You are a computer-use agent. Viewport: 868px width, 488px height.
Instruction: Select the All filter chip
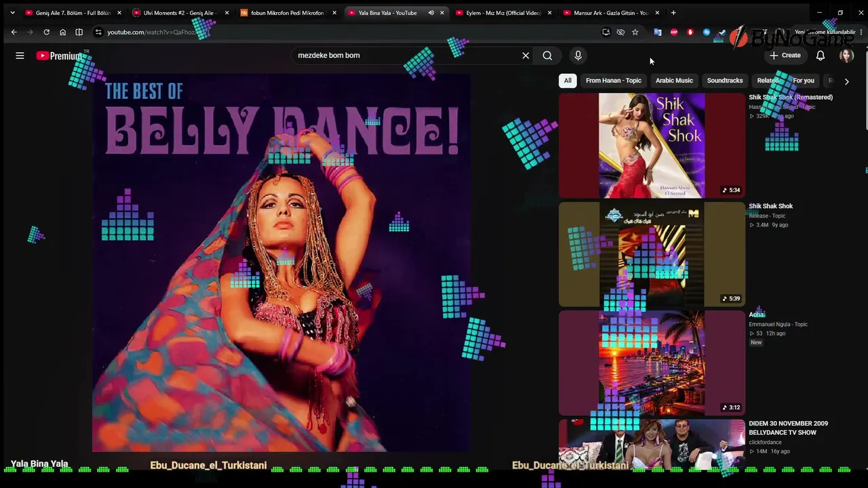568,81
